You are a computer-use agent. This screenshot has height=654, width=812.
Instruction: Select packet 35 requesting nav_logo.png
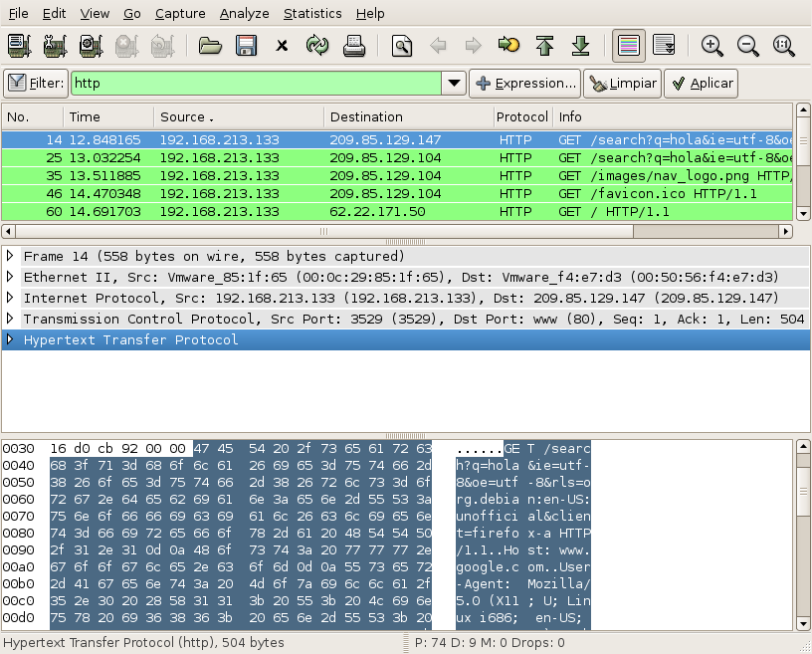click(397, 175)
